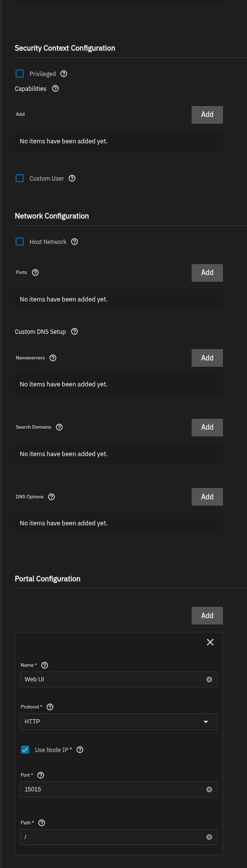The height and width of the screenshot is (868, 247).
Task: Remove the Web UI portal entry
Action: tap(210, 642)
